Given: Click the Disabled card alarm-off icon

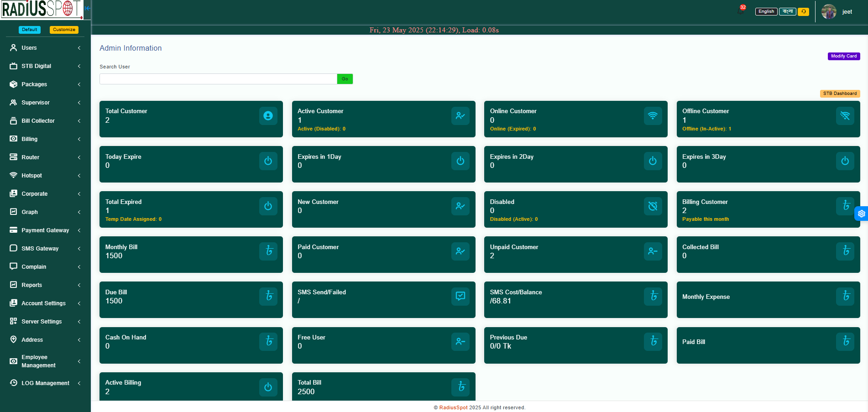Looking at the screenshot, I should [x=653, y=206].
